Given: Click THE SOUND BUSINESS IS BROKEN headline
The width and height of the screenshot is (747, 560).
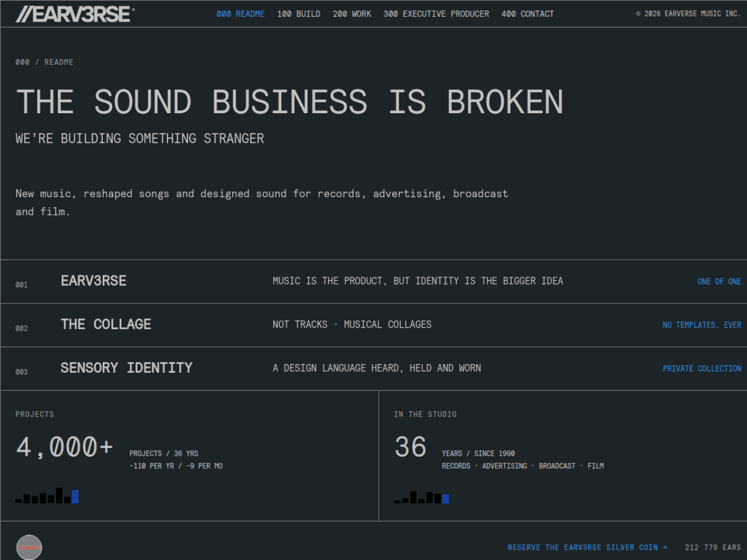Looking at the screenshot, I should (x=289, y=102).
